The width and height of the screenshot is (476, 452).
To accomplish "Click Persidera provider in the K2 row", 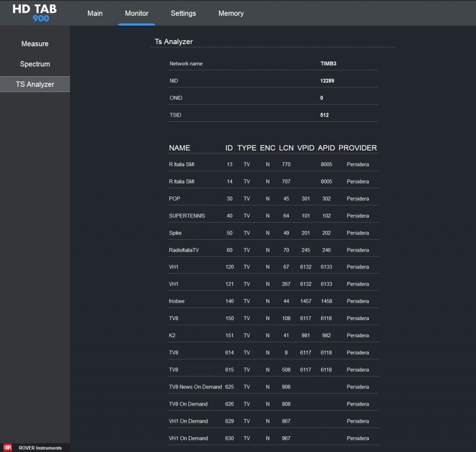I will click(357, 335).
